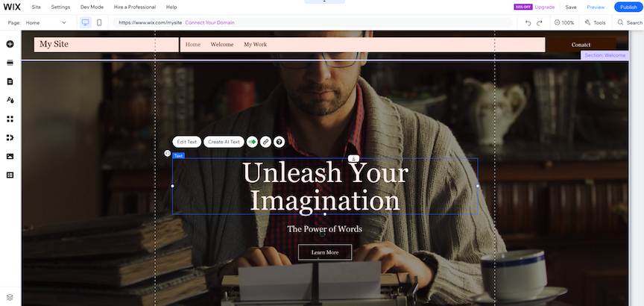The height and width of the screenshot is (306, 644).
Task: Publish the site
Action: 628,7
